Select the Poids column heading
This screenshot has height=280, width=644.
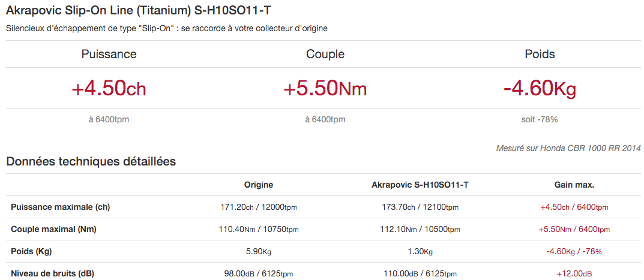coord(540,54)
